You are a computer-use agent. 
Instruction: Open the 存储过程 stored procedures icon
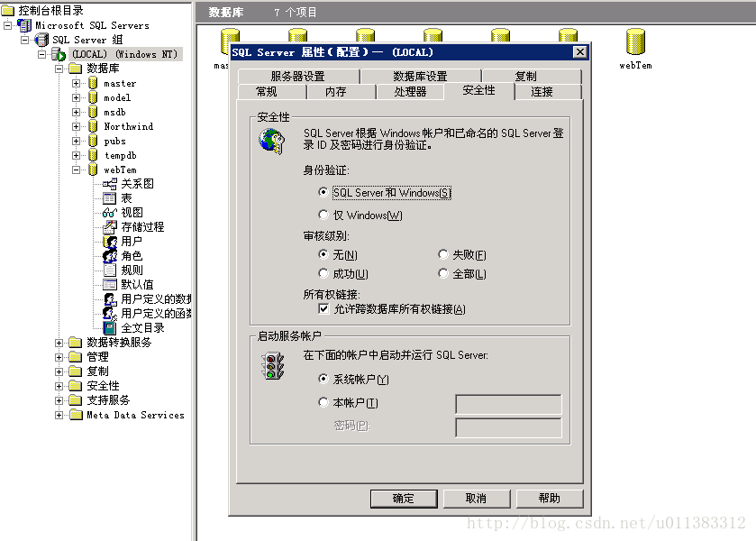[x=110, y=227]
